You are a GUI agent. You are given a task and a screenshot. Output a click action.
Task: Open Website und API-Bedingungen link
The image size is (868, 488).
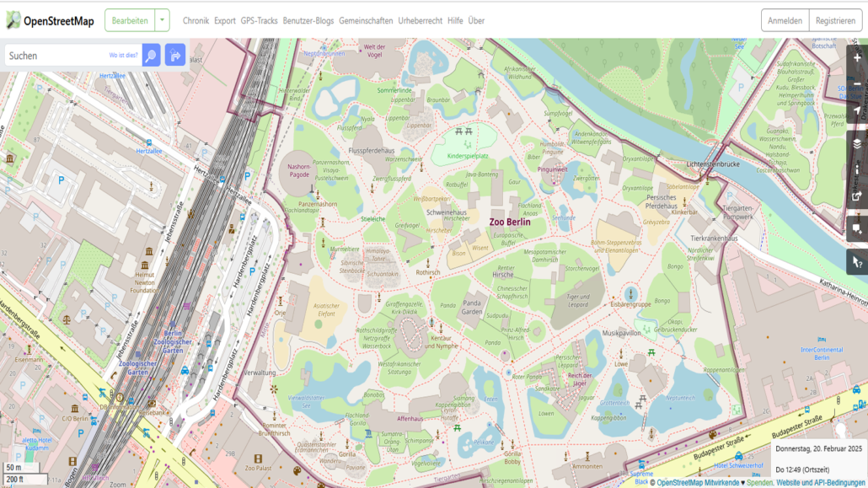click(x=821, y=483)
